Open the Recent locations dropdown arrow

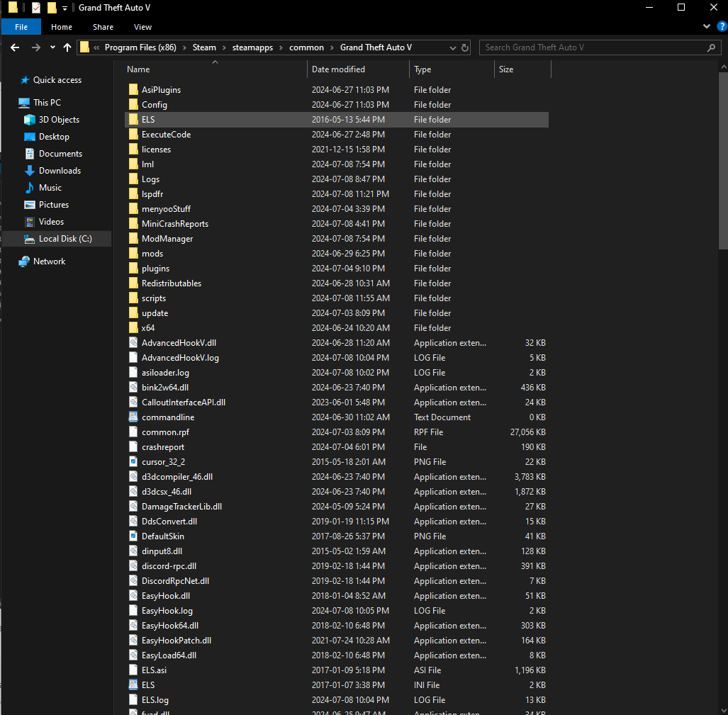point(52,47)
